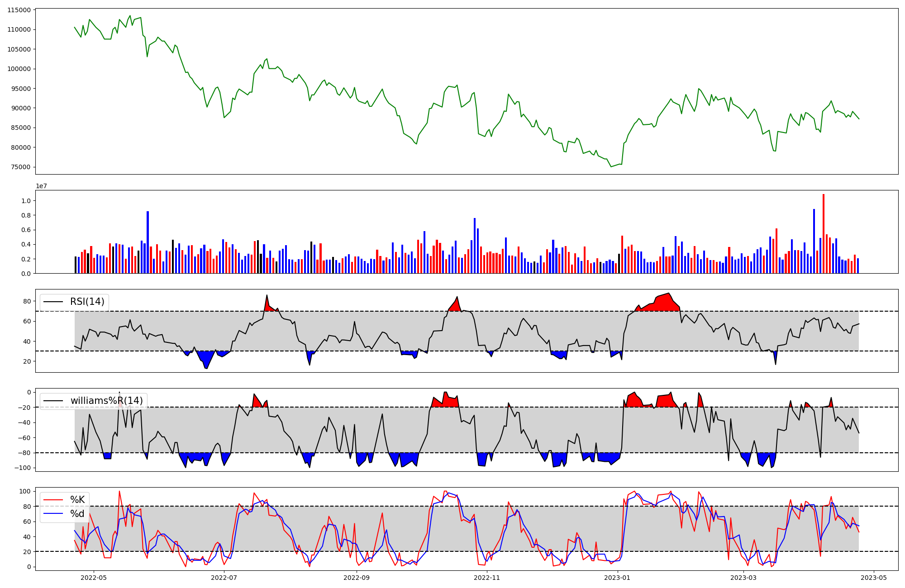This screenshot has width=905, height=588.
Task: Click the %K legend entry
Action: point(77,500)
